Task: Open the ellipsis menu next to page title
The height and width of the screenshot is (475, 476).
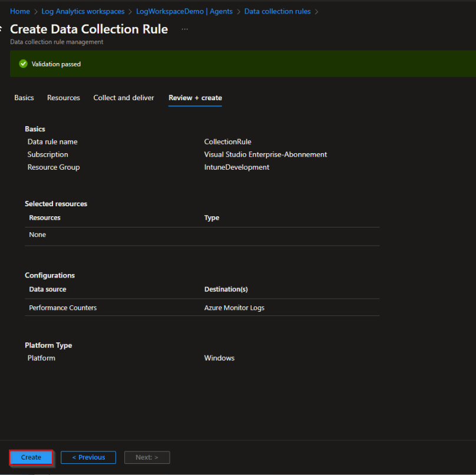Action: tap(184, 28)
